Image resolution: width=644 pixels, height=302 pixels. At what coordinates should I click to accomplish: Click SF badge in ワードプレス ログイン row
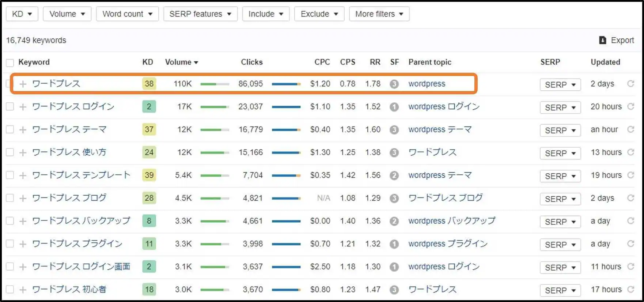(394, 107)
